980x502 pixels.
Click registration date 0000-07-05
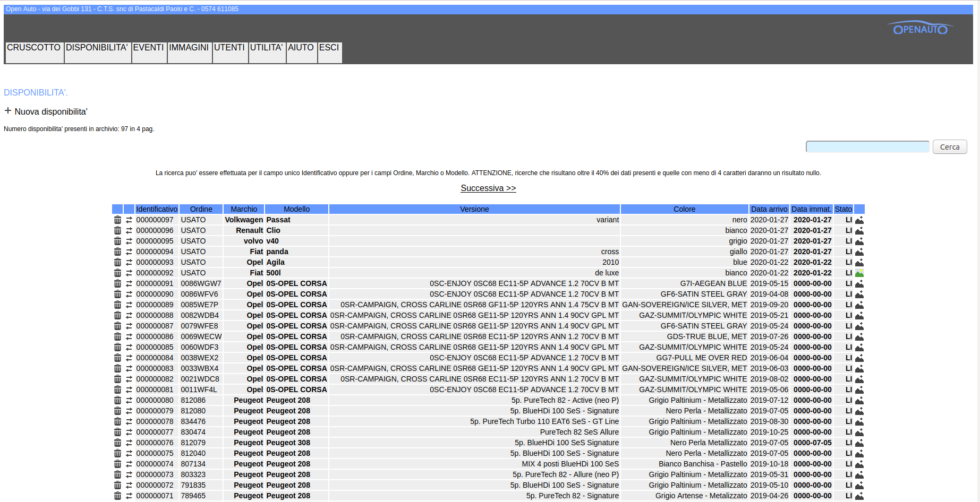tap(813, 443)
